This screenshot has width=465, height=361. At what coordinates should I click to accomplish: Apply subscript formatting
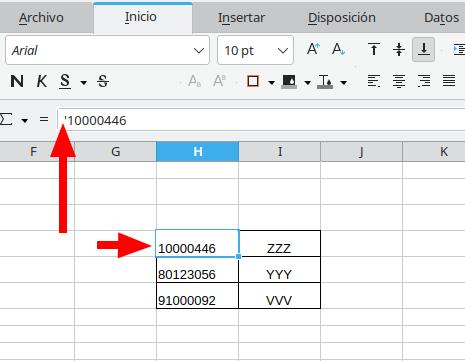tap(194, 81)
